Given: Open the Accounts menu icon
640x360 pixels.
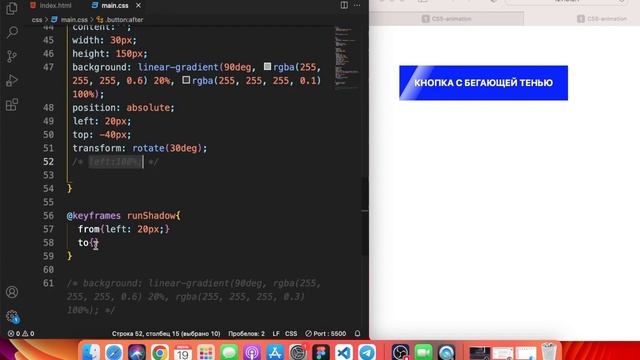Looking at the screenshot, I should tap(12, 292).
